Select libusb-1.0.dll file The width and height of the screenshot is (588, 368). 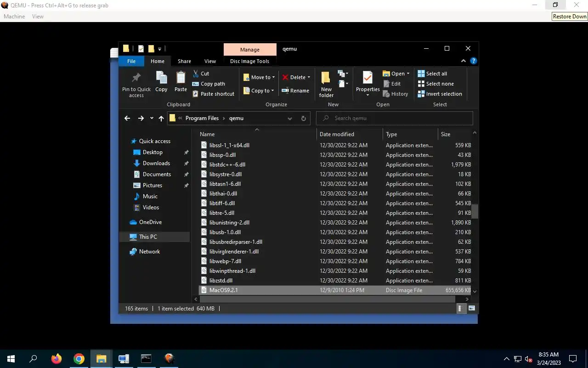point(335,232)
